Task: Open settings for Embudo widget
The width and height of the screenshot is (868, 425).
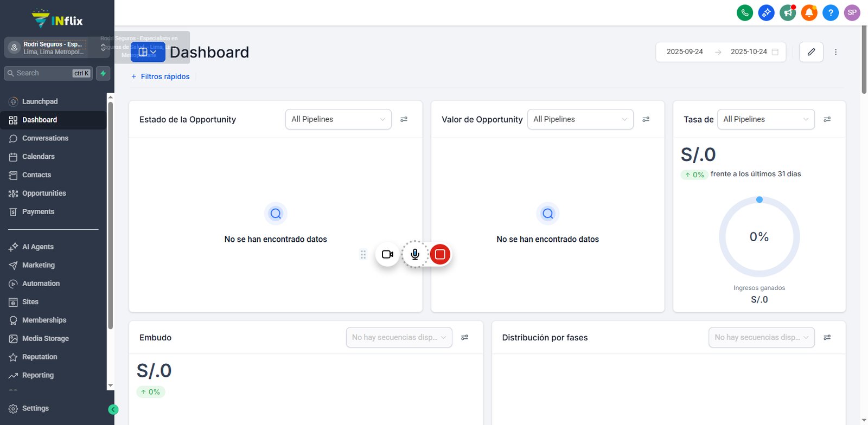Action: click(464, 337)
